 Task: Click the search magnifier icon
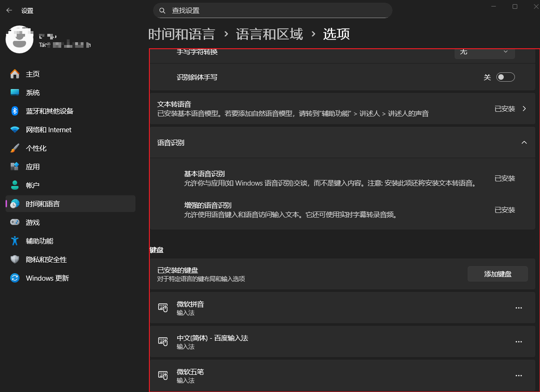pyautogui.click(x=162, y=11)
